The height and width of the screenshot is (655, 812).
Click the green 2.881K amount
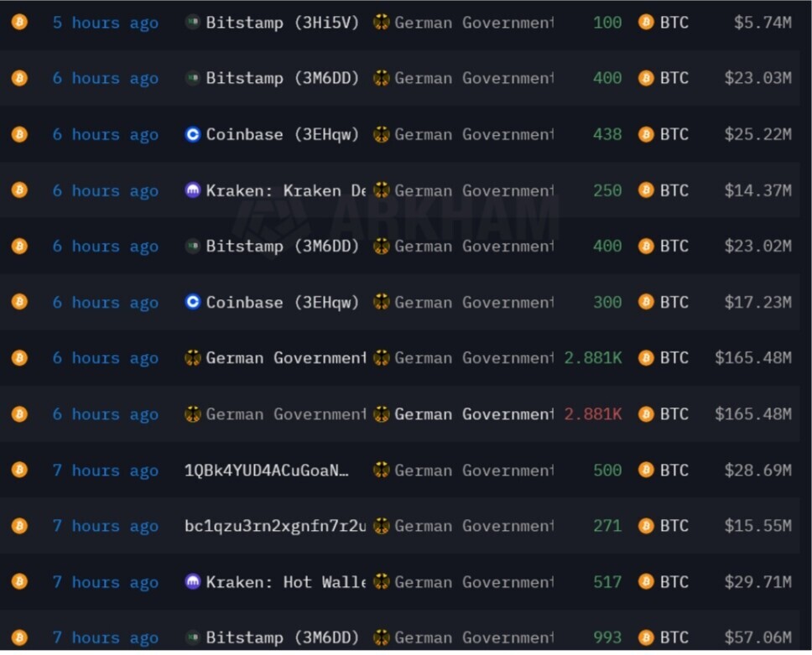click(x=593, y=358)
